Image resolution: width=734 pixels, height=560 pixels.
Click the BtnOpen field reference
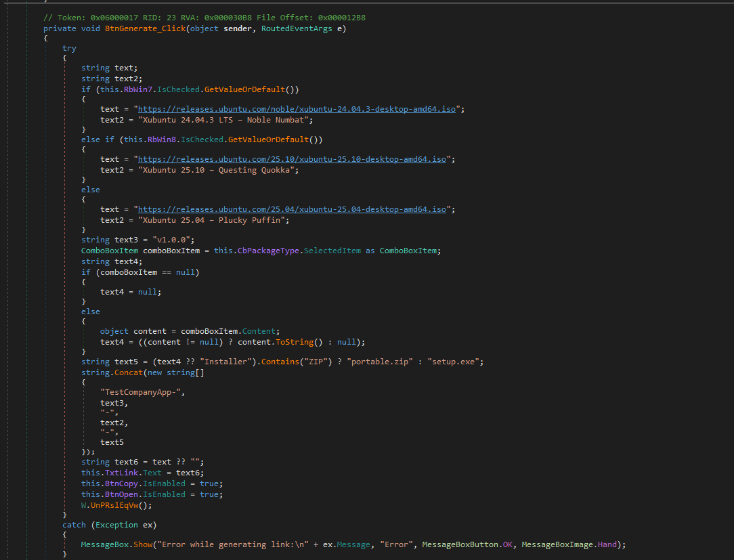point(121,494)
